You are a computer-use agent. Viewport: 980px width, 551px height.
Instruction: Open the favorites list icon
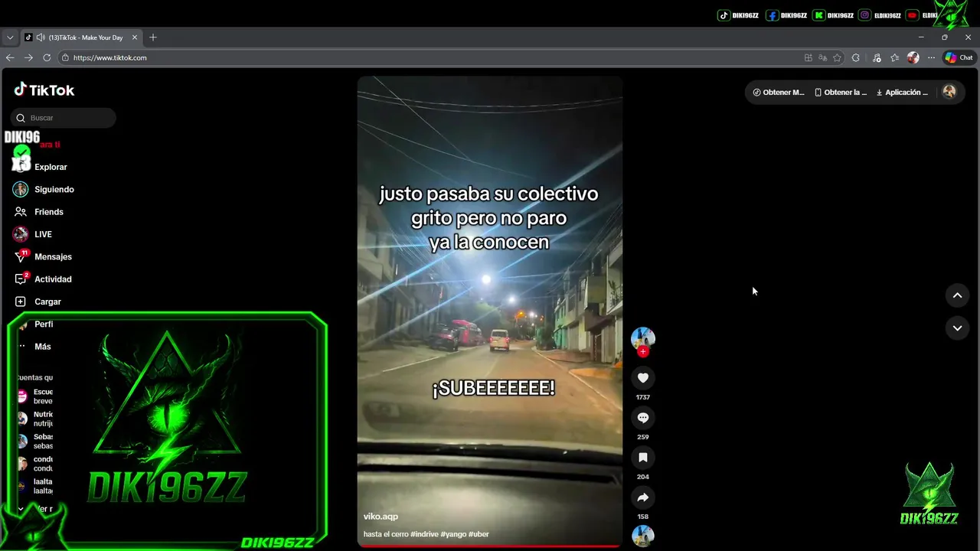pyautogui.click(x=895, y=57)
